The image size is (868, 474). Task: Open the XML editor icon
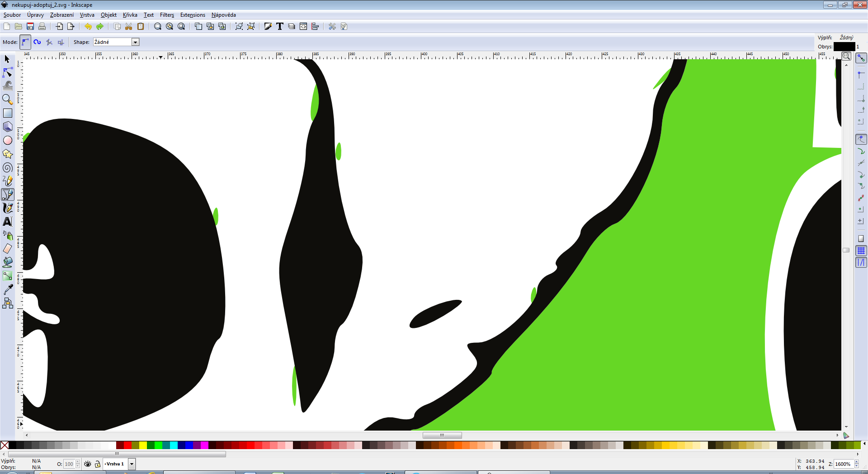tap(303, 26)
